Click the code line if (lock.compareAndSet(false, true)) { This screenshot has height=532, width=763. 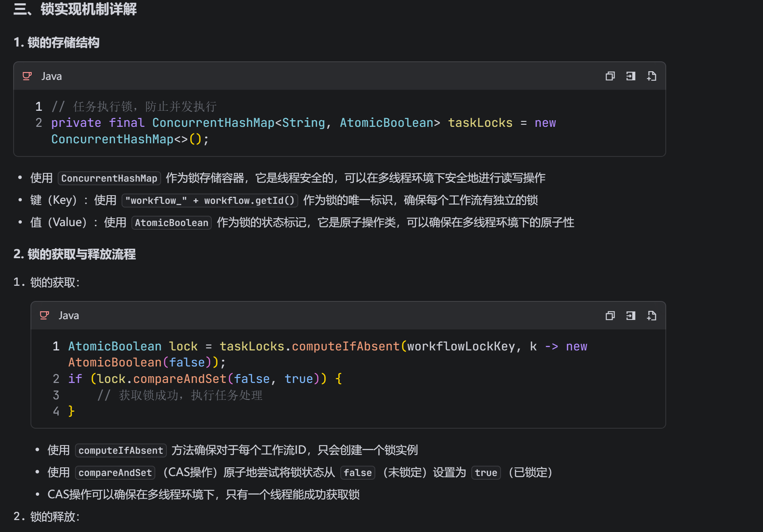click(205, 379)
